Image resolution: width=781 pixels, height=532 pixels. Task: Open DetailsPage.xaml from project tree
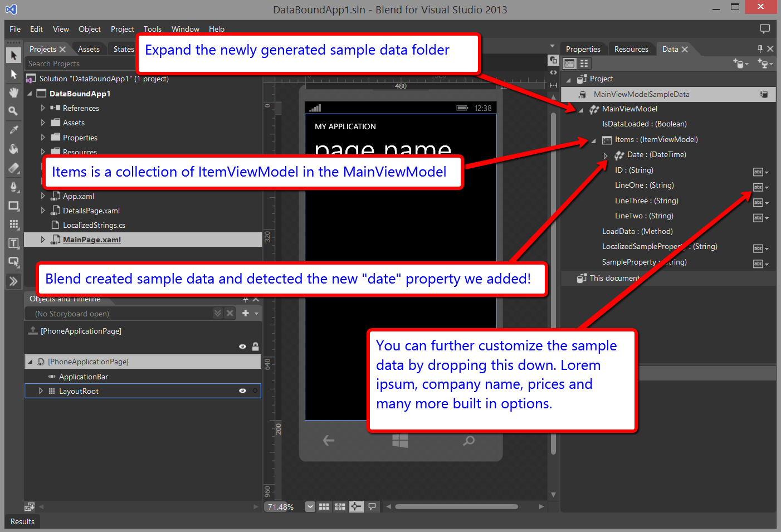pyautogui.click(x=91, y=211)
